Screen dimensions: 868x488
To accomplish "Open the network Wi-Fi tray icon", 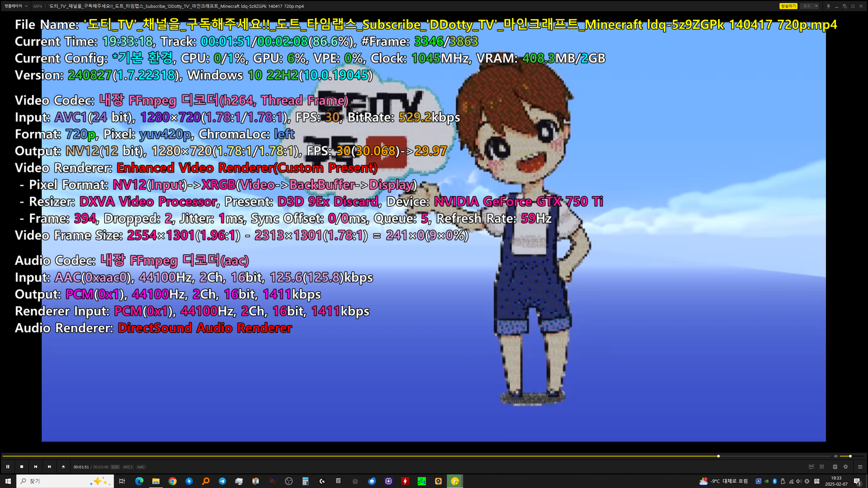I will 791,481.
